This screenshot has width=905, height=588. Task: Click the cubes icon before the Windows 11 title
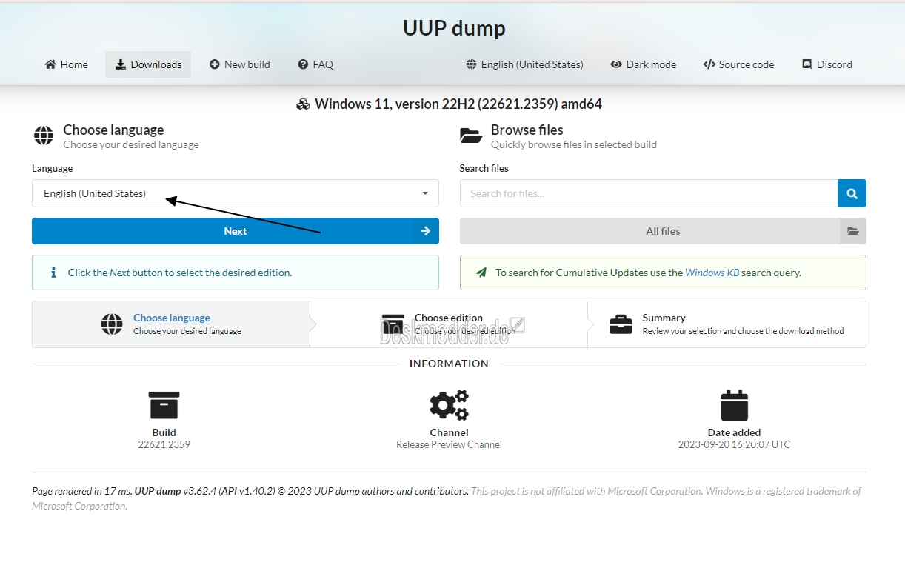pos(303,104)
